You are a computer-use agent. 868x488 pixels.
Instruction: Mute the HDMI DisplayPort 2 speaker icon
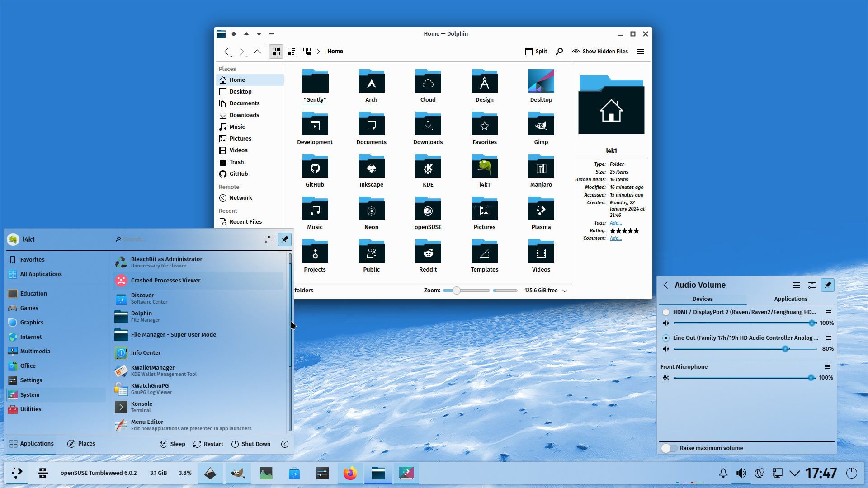666,323
